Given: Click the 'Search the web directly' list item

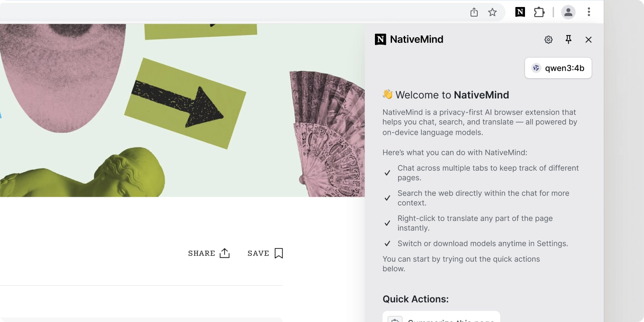Looking at the screenshot, I should tap(477, 198).
